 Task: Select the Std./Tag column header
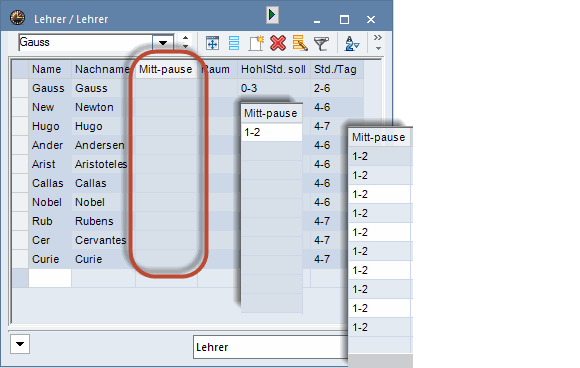(x=335, y=69)
